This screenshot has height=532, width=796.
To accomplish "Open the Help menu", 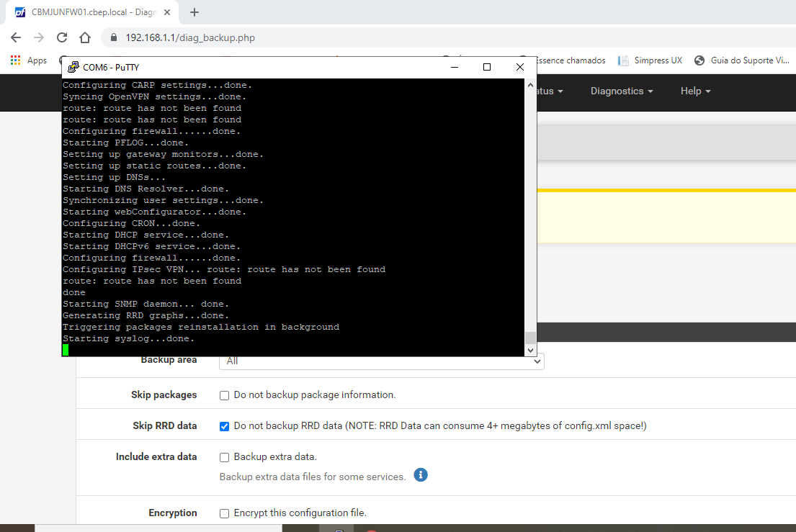I will (x=695, y=91).
